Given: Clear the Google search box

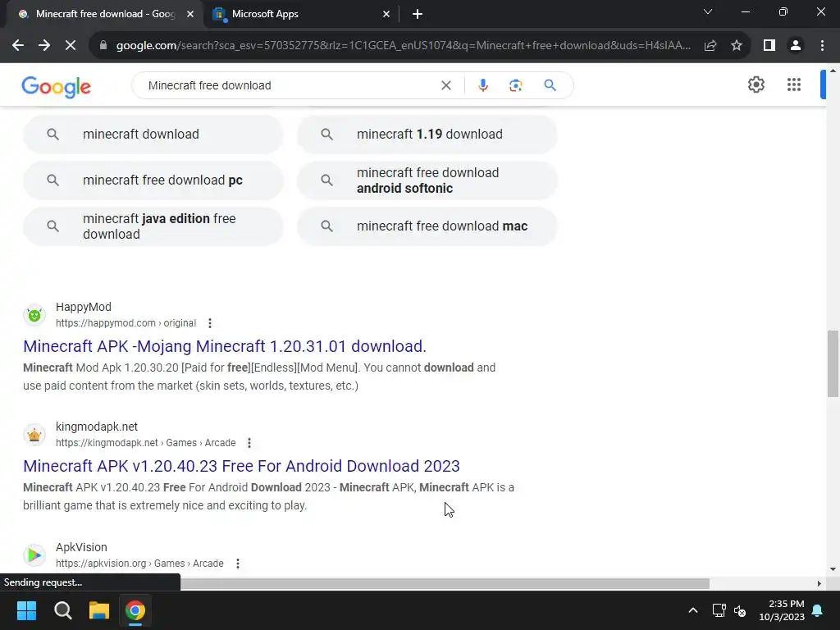Looking at the screenshot, I should point(445,85).
